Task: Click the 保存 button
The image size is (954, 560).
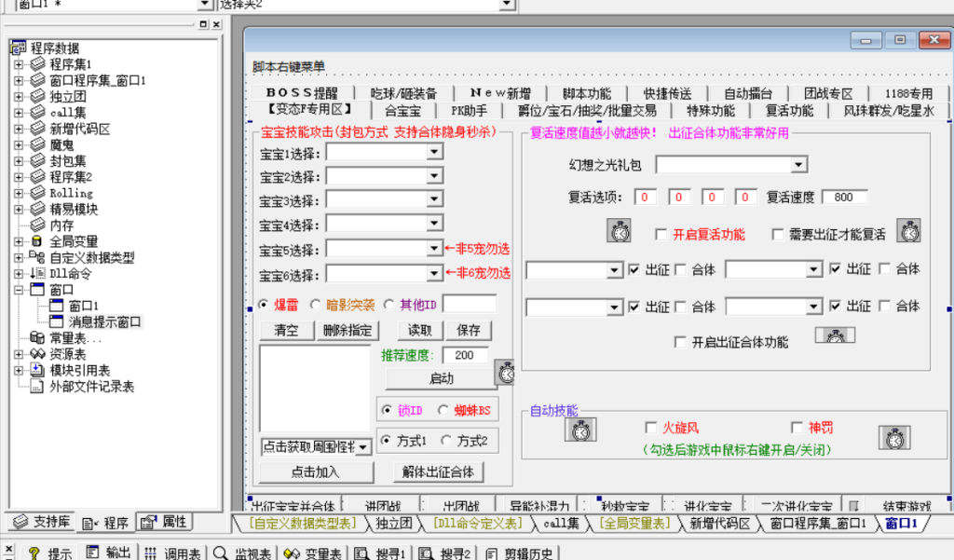Action: 468,331
